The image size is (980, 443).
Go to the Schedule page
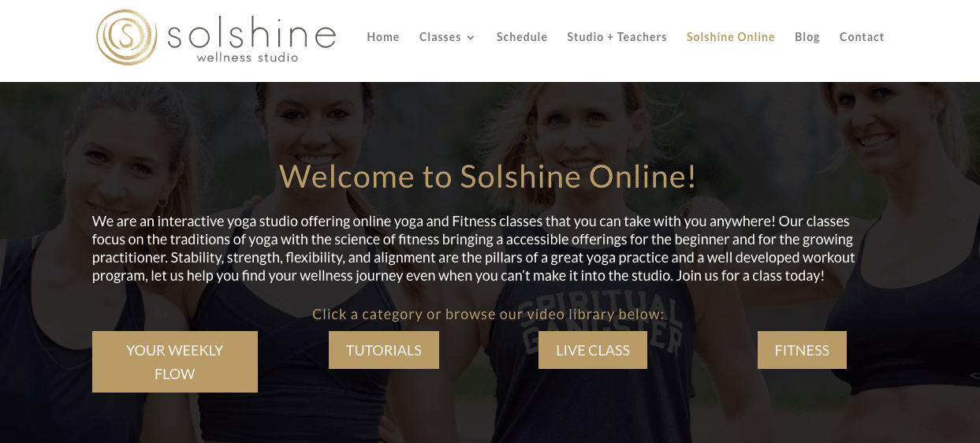[522, 37]
